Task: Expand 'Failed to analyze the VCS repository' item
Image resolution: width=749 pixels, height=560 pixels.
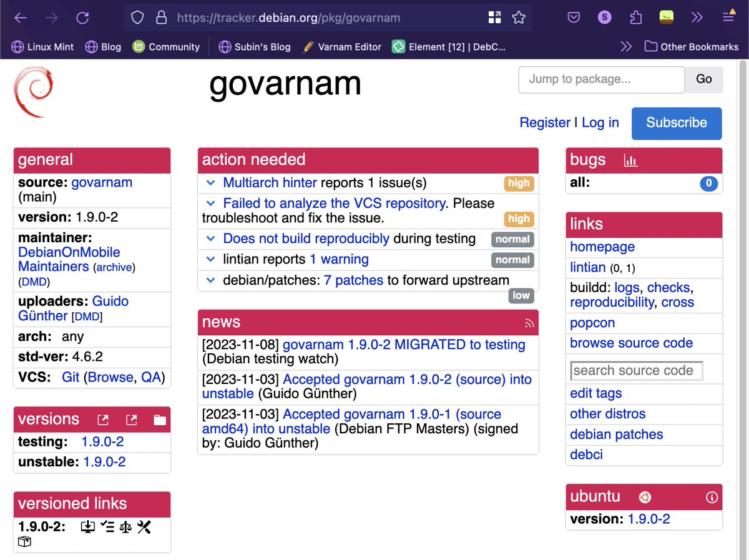Action: (210, 204)
